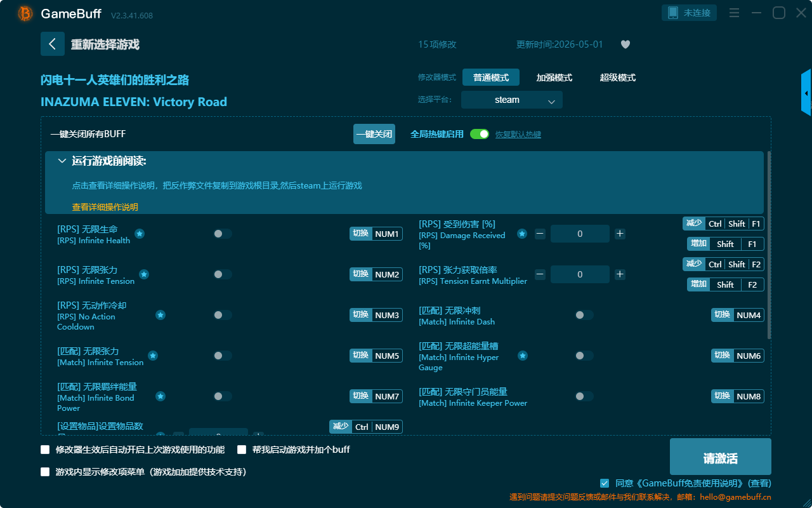Expand the blue side panel arrow on right edge

[x=806, y=93]
